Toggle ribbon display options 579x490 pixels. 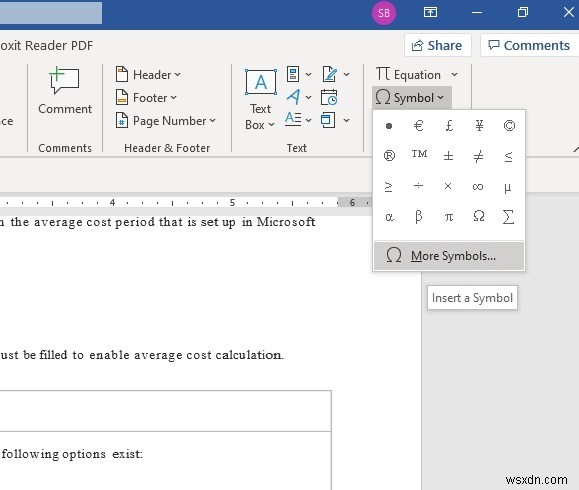(x=430, y=13)
